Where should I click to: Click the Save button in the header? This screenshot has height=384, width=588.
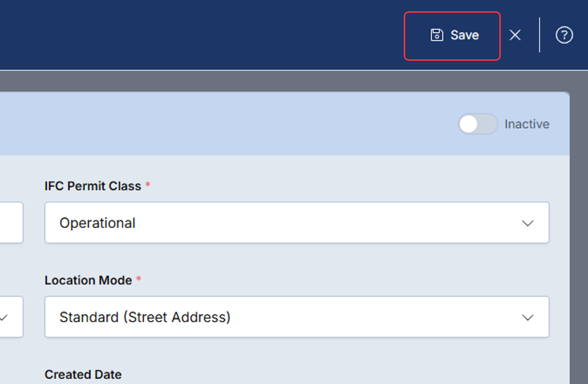tap(452, 36)
